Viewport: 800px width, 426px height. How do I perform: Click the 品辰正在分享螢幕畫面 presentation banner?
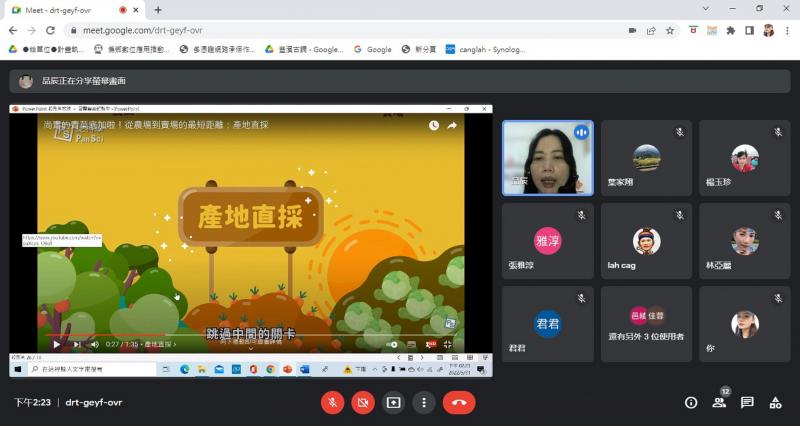tap(400, 81)
